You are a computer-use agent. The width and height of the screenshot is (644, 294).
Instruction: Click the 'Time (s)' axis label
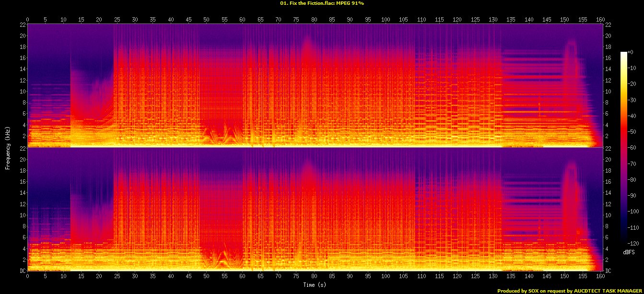(x=315, y=284)
